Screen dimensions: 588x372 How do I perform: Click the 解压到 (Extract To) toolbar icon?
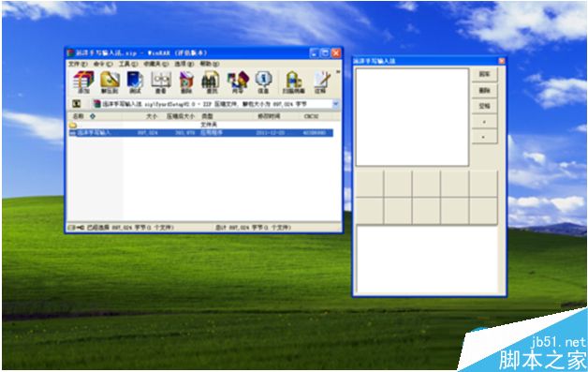(x=110, y=82)
